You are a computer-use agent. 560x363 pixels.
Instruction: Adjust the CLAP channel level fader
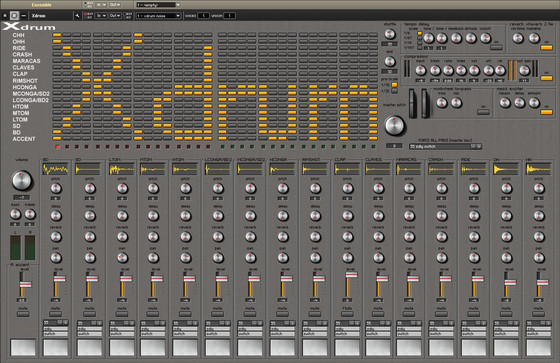tap(351, 274)
